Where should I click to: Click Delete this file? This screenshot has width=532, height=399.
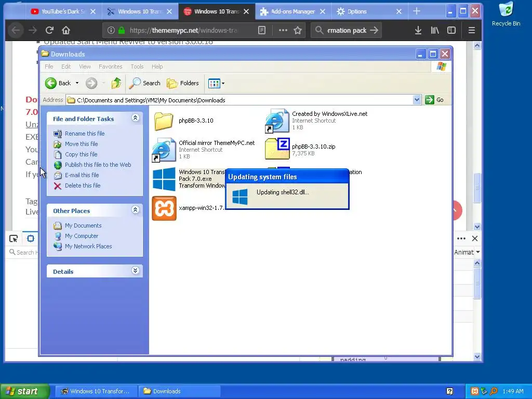point(83,185)
